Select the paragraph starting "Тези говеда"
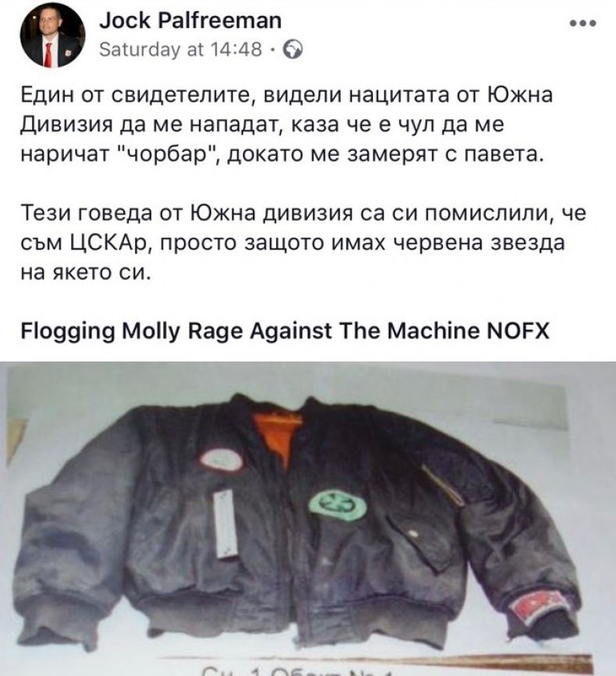 (303, 242)
